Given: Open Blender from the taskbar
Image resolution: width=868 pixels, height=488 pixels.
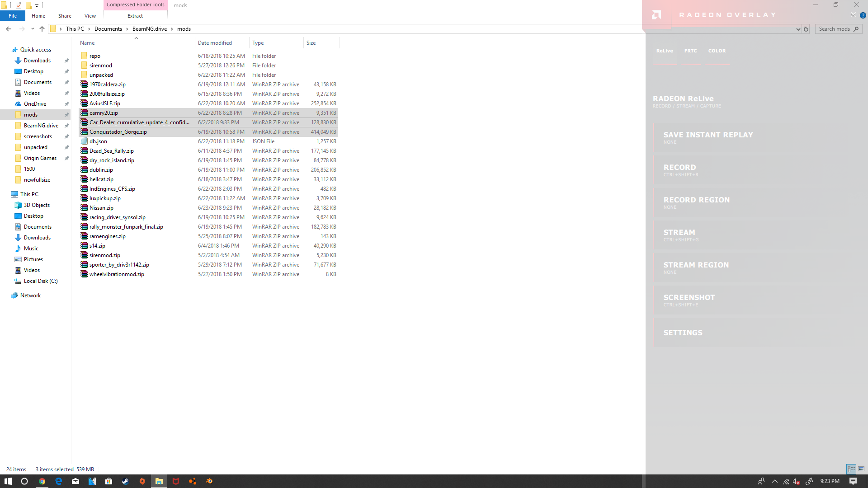Looking at the screenshot, I should coord(209,481).
